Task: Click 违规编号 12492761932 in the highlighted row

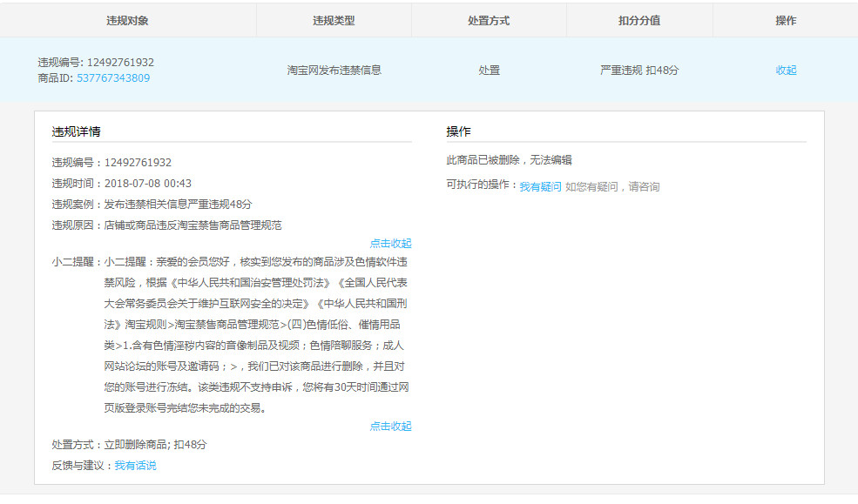Action: pos(96,63)
